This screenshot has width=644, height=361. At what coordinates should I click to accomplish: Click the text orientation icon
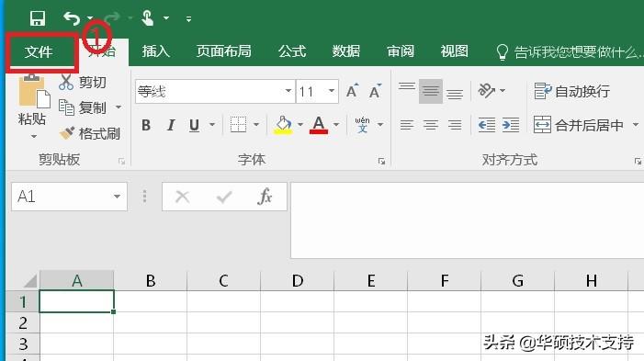[486, 91]
